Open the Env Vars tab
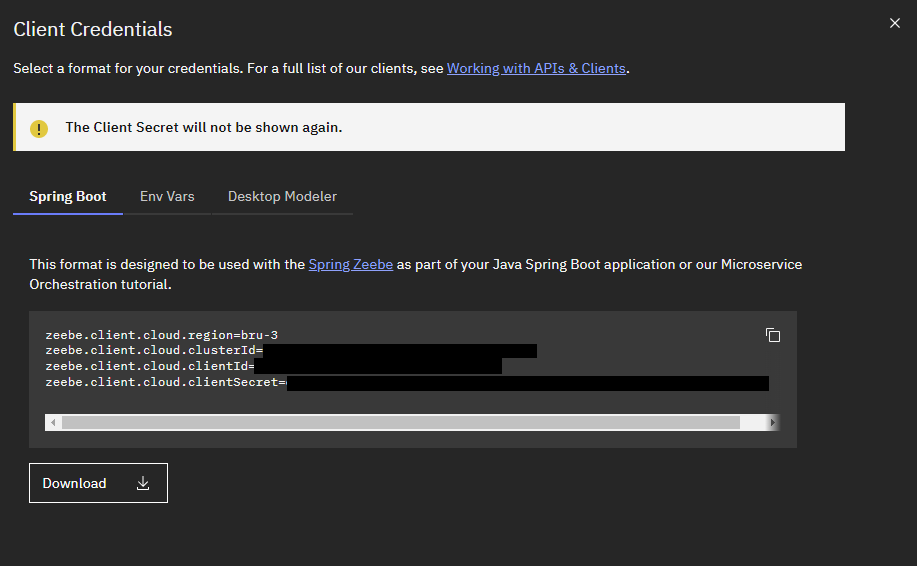This screenshot has width=917, height=566. [x=167, y=196]
